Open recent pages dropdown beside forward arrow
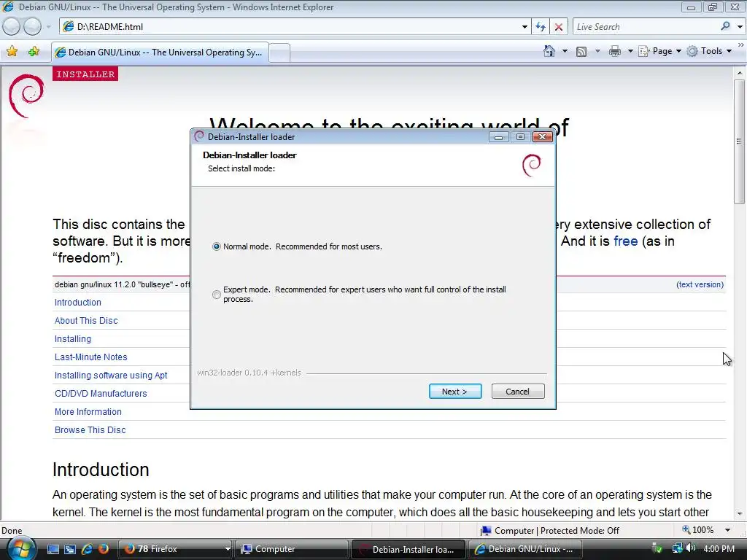 click(49, 27)
